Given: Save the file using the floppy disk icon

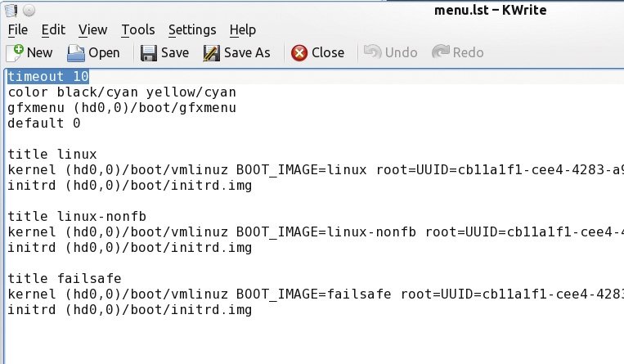Looking at the screenshot, I should (149, 53).
